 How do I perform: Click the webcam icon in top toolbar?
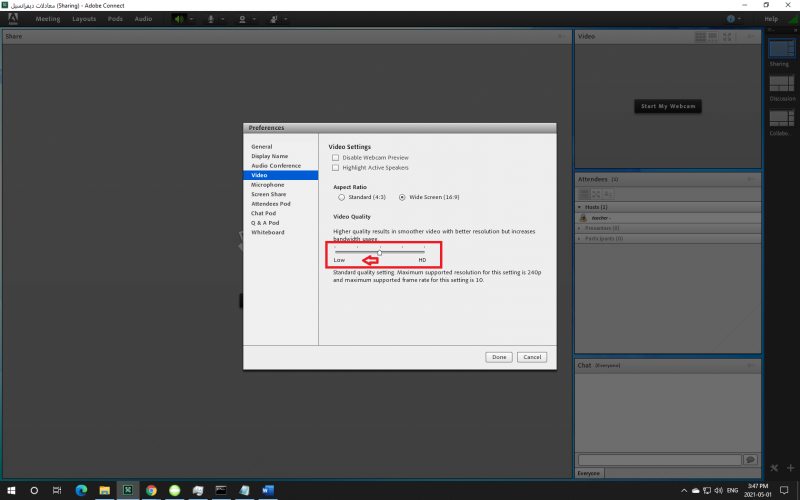pos(243,18)
